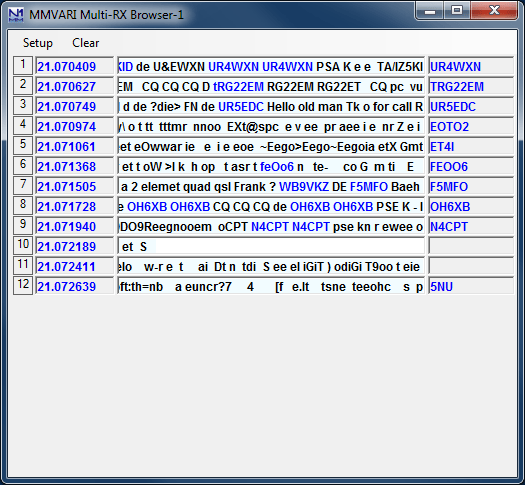Image resolution: width=525 pixels, height=485 pixels.
Task: Click decoded text 'Hello old man Tk o for call'
Action: [339, 107]
